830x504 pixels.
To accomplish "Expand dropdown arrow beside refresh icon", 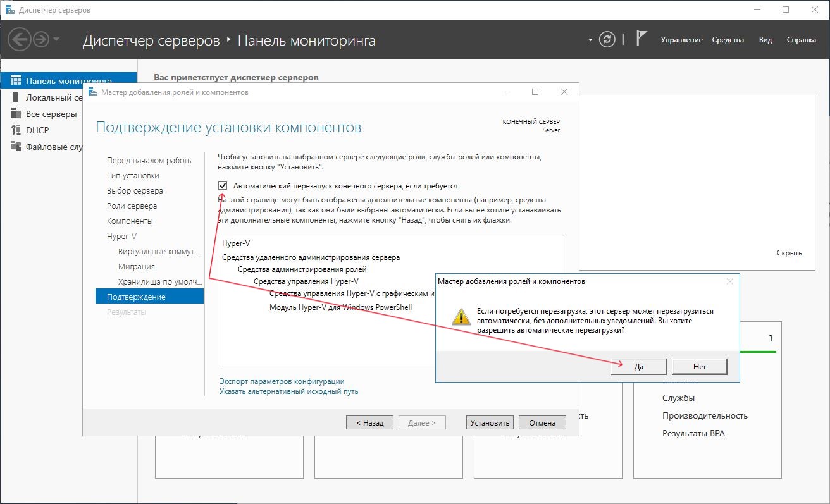I will point(590,40).
